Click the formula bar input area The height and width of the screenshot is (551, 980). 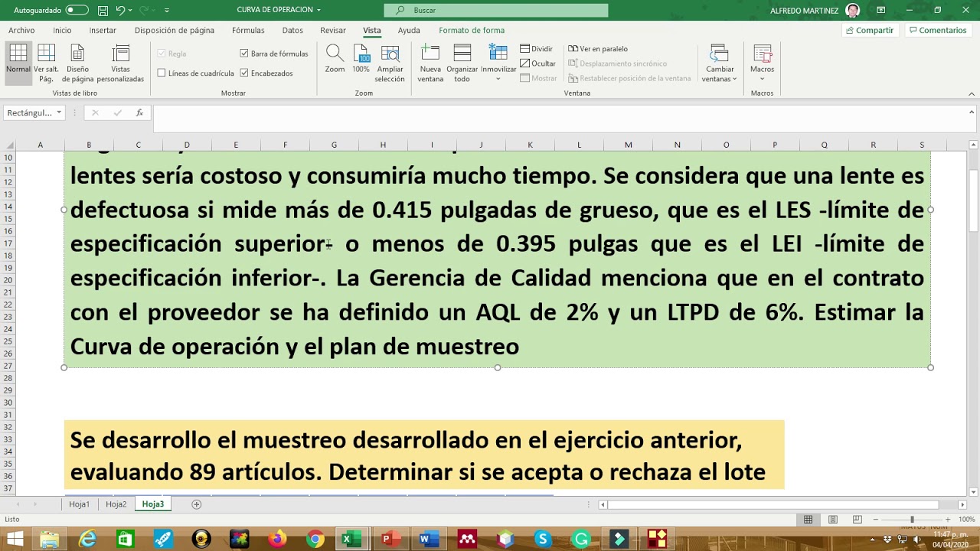[x=561, y=119]
